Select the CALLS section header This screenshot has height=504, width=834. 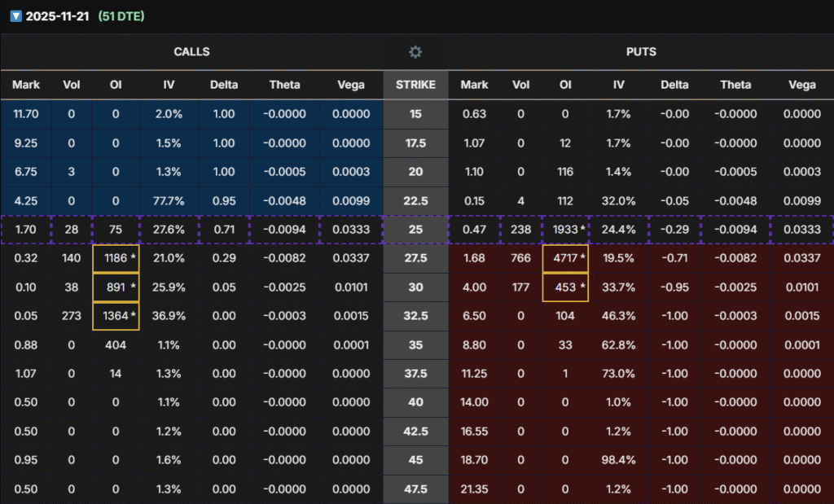(191, 52)
